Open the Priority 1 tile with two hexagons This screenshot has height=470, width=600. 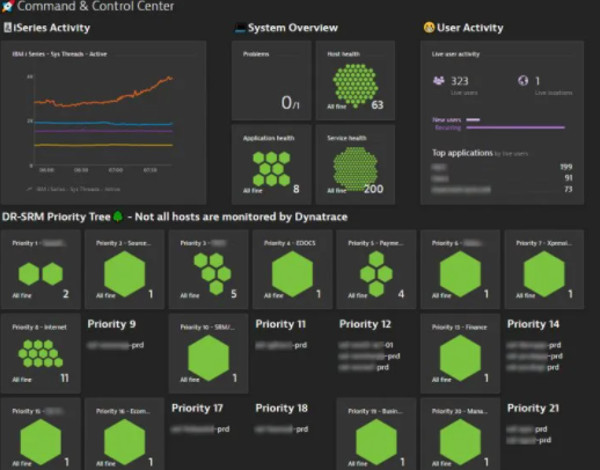(41, 269)
